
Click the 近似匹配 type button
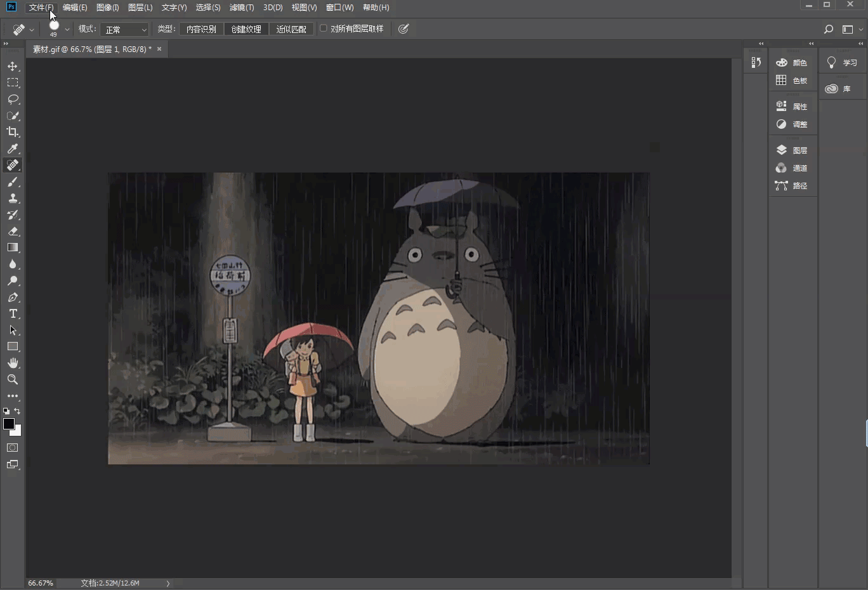point(291,29)
